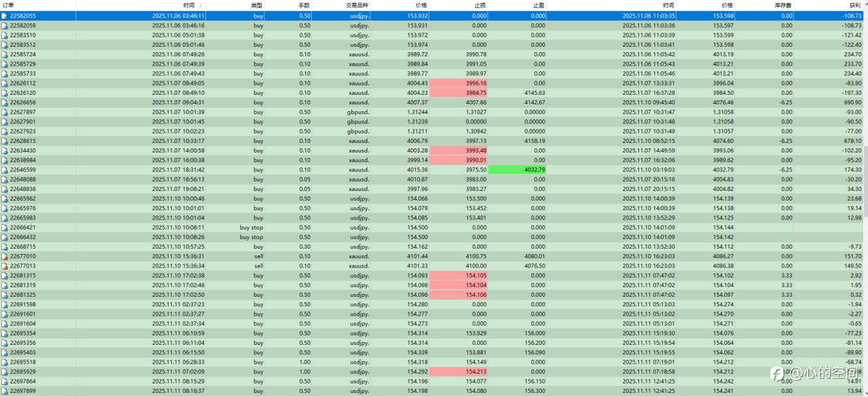Select green take-profit cell 4032.79
The image size is (868, 397).
(x=517, y=169)
